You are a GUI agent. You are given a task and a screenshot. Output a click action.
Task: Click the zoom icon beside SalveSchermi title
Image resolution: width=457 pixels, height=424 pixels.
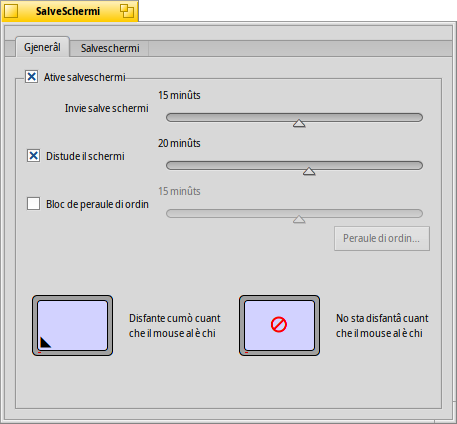pyautogui.click(x=127, y=11)
